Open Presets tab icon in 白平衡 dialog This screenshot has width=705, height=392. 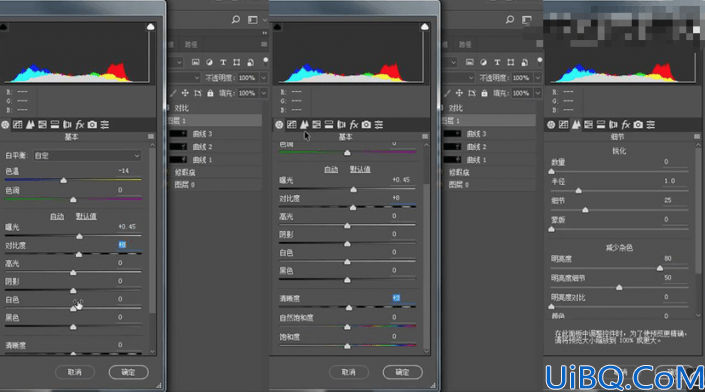click(x=105, y=125)
